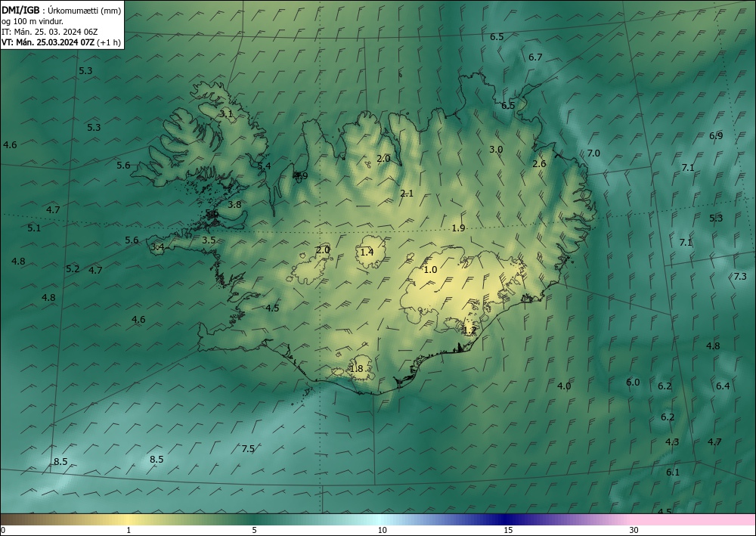The width and height of the screenshot is (756, 536).
Task: Select the 3.5 value on Snæfellsnes
Action: (209, 240)
